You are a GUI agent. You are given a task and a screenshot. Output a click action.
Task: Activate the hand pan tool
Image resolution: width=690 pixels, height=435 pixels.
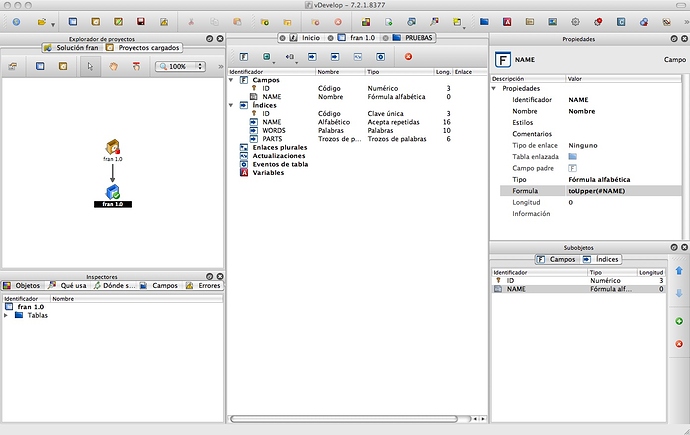[114, 66]
